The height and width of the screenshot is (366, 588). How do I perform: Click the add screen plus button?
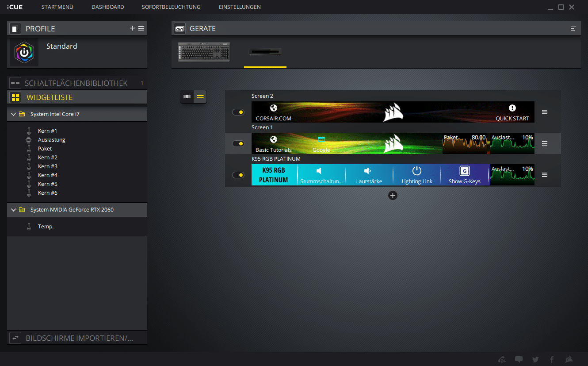(393, 195)
